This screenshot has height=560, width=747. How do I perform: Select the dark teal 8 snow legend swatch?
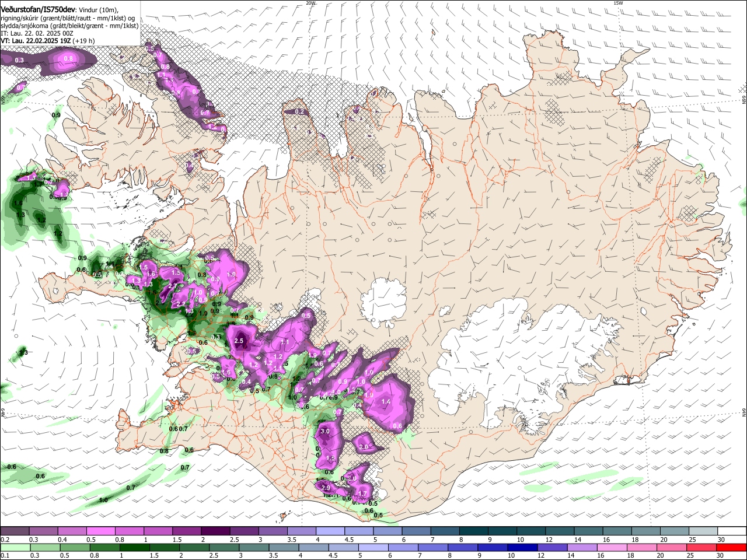click(x=473, y=531)
